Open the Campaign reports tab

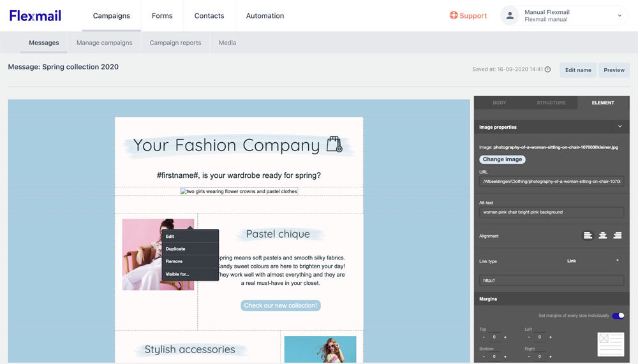tap(175, 43)
